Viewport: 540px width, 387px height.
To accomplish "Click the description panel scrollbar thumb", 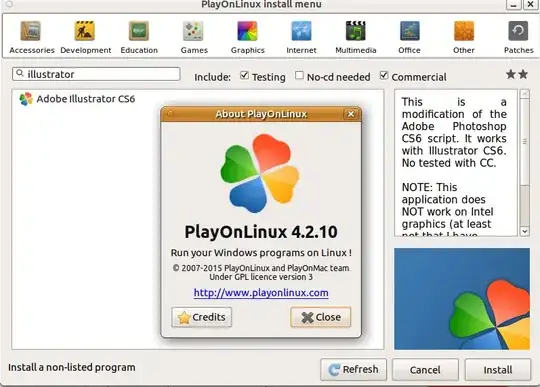I will (x=525, y=142).
